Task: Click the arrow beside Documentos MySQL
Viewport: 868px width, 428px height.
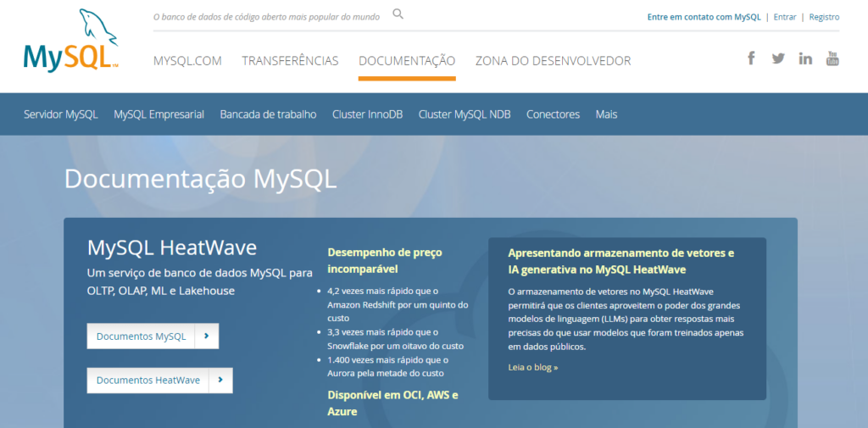Action: pos(207,336)
